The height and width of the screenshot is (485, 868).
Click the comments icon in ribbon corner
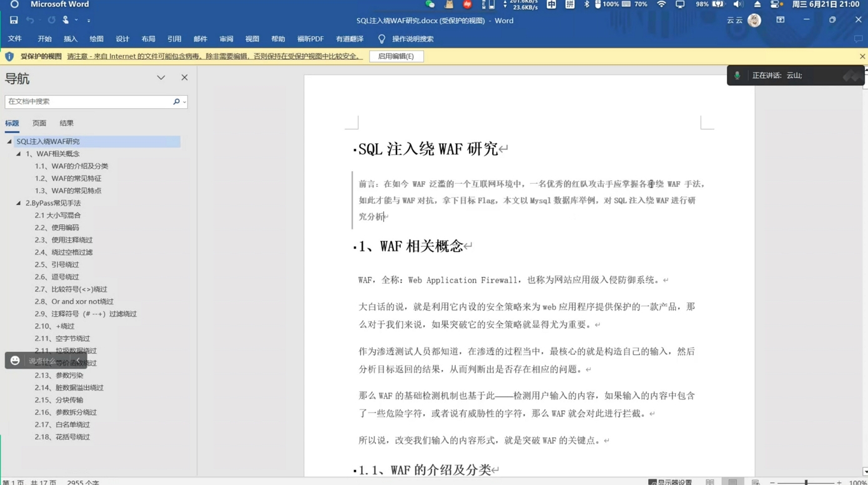[859, 39]
